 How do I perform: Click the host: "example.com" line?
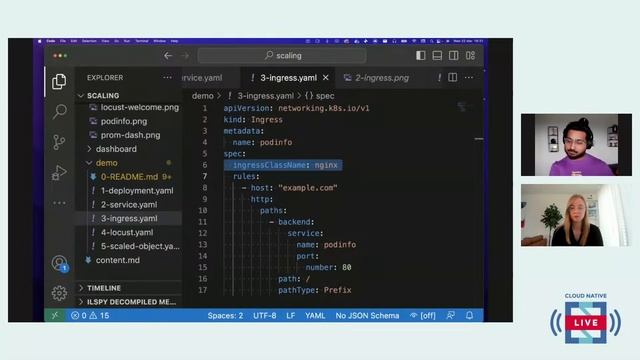(x=289, y=188)
